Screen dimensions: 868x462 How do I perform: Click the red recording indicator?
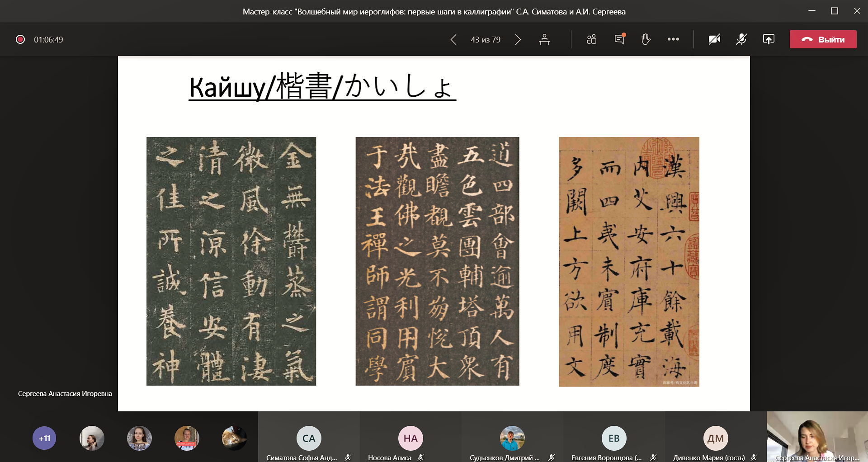coord(20,40)
